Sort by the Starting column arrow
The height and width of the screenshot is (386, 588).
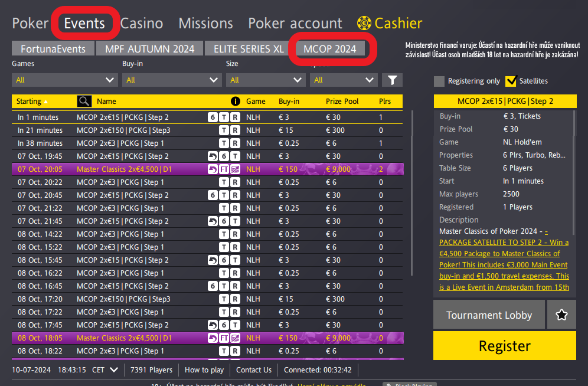pos(45,102)
